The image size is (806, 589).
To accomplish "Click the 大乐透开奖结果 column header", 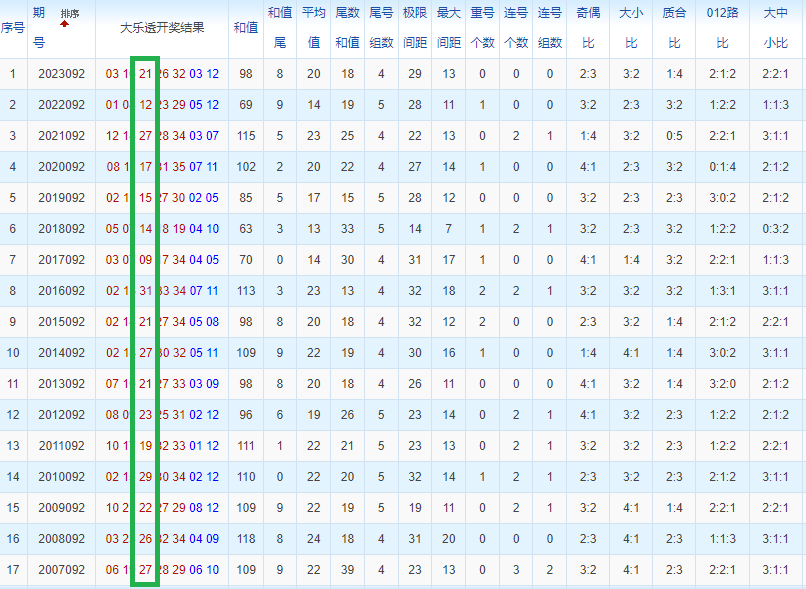I will click(162, 28).
